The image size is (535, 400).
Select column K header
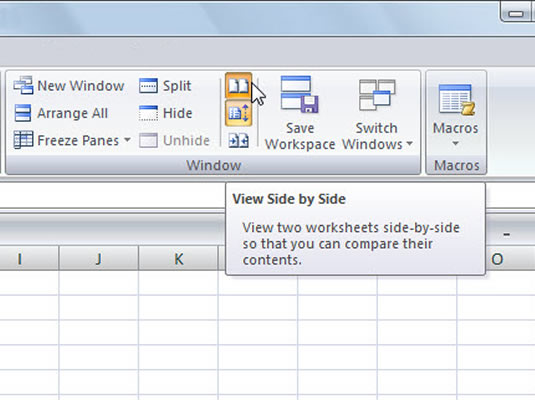[x=178, y=259]
